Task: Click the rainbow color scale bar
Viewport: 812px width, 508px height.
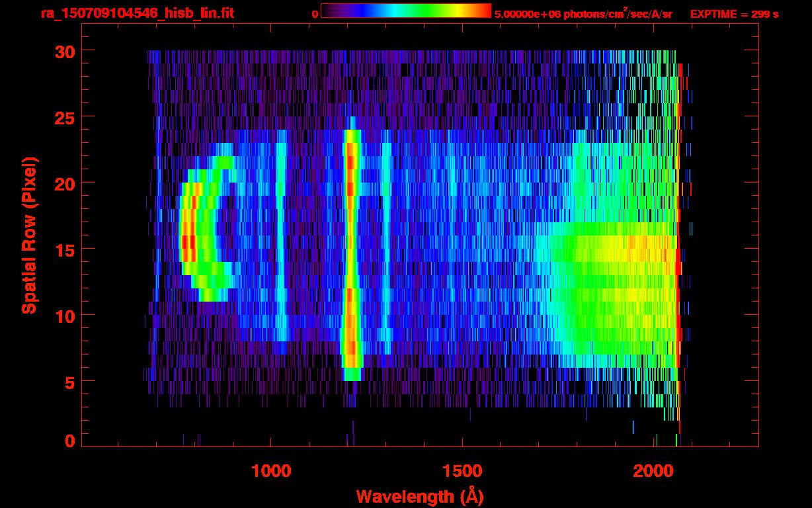Action: 406,11
